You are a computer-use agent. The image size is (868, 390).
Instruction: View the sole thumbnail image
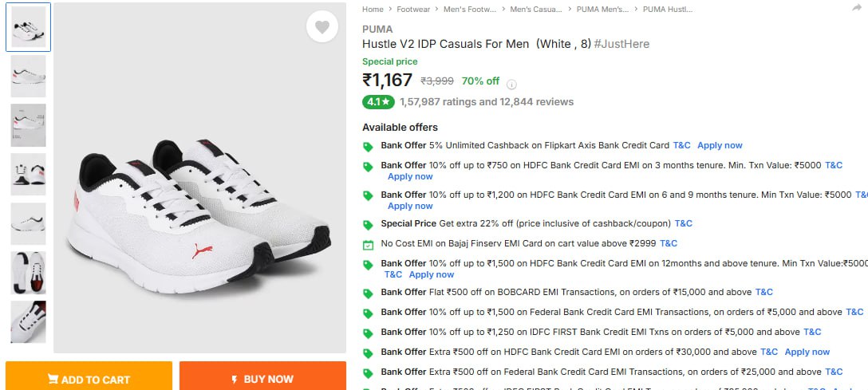tap(28, 273)
